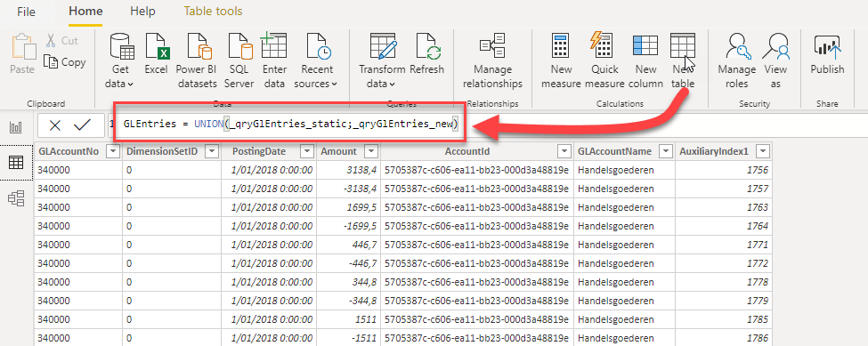
Task: Open Manage roles security icon
Action: click(x=737, y=46)
